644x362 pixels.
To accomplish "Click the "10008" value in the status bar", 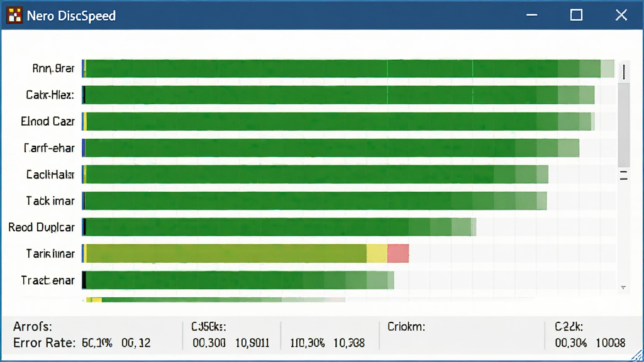I will pyautogui.click(x=611, y=343).
